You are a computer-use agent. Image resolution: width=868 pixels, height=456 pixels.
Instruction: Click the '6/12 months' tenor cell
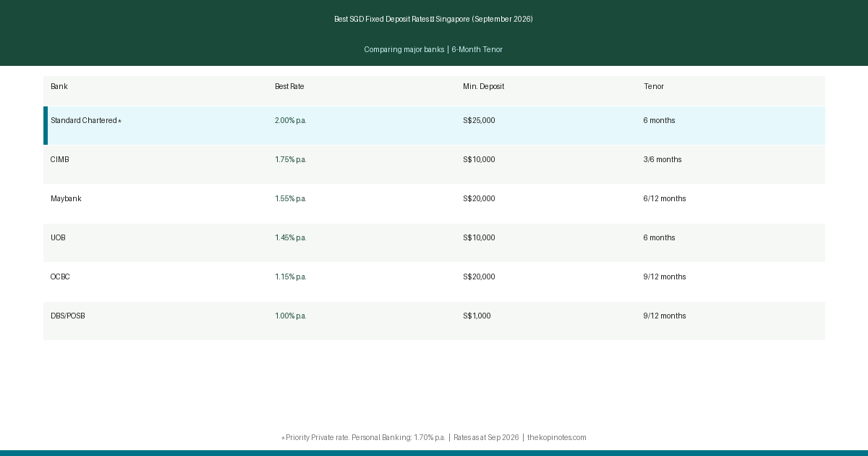(665, 199)
